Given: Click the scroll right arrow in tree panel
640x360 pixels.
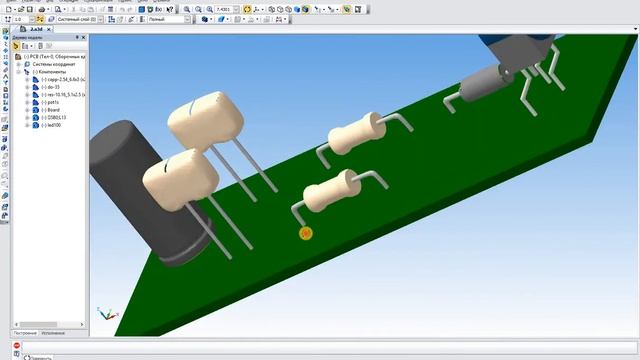Looking at the screenshot, I should (x=82, y=324).
